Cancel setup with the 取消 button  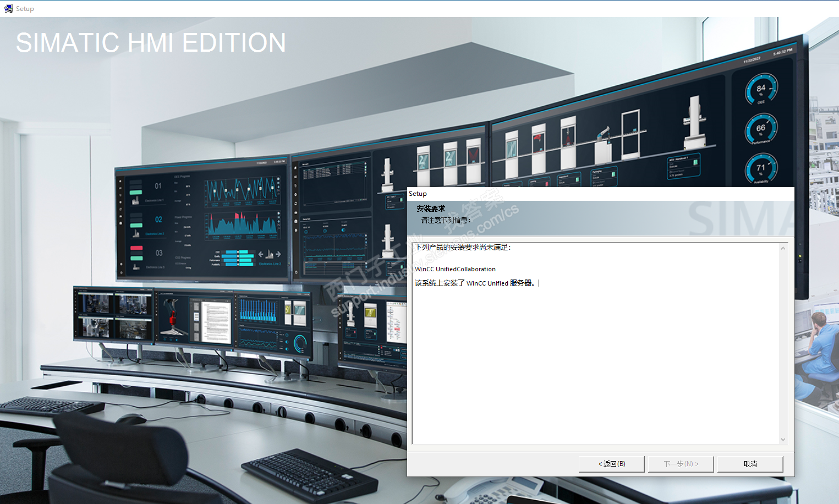[x=750, y=464]
